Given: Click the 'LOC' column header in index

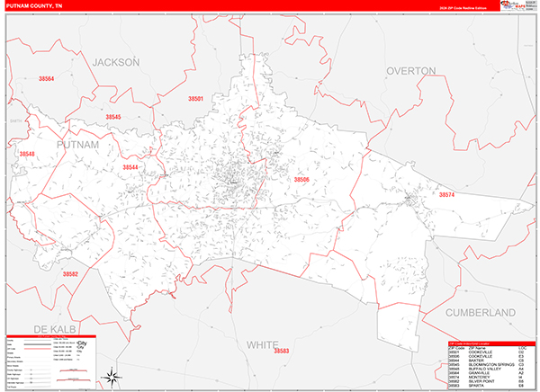Looking at the screenshot, I should [x=522, y=348].
